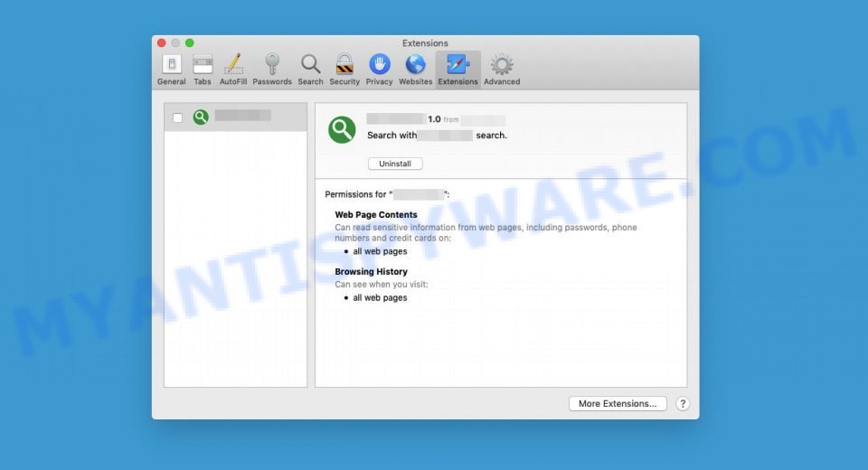Click the version number 1.0 text
Screen dimensions: 868x470
tap(434, 119)
